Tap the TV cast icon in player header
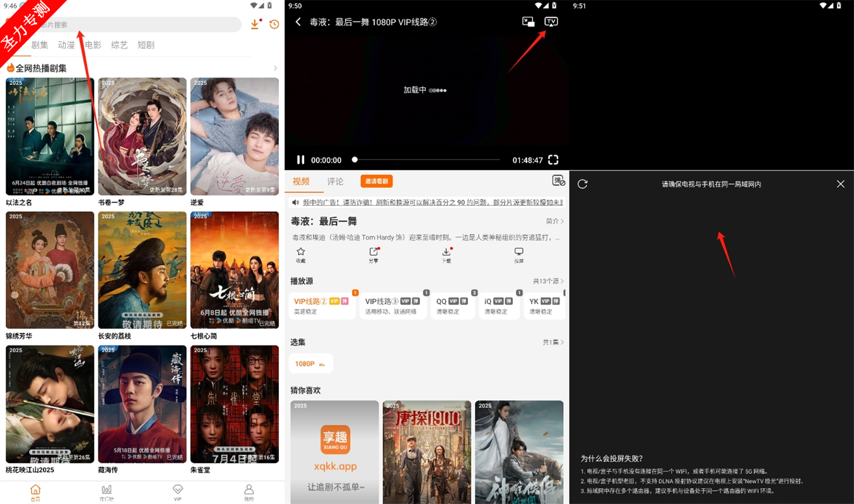This screenshot has height=504, width=854. 551,22
